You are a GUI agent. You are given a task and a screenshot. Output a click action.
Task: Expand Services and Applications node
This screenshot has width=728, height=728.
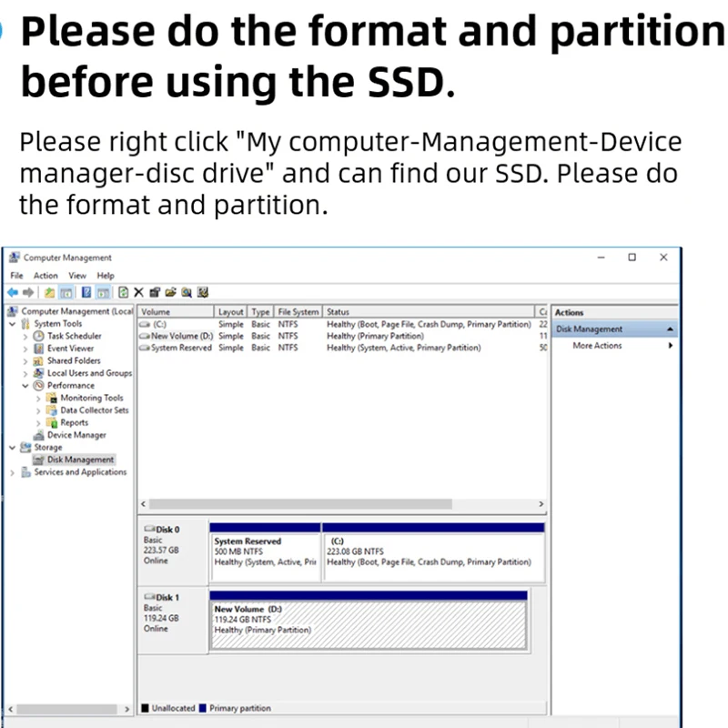click(x=13, y=472)
